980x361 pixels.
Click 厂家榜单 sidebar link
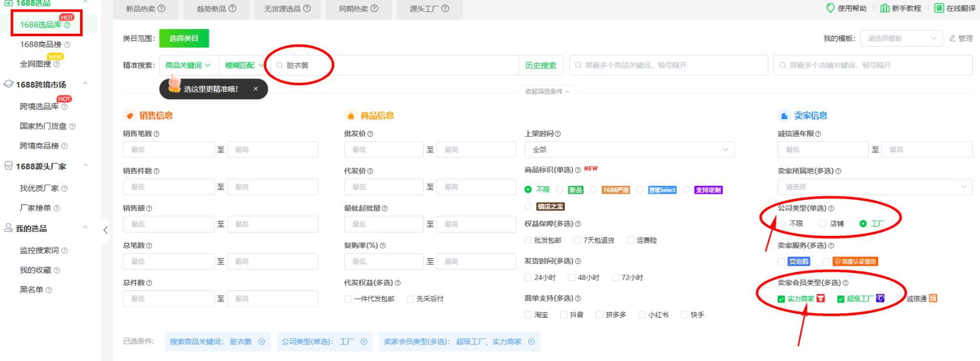[x=36, y=209]
